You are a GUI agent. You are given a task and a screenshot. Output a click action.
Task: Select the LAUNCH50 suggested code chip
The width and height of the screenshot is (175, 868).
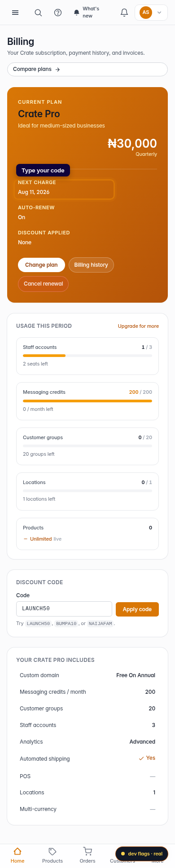coord(38,624)
